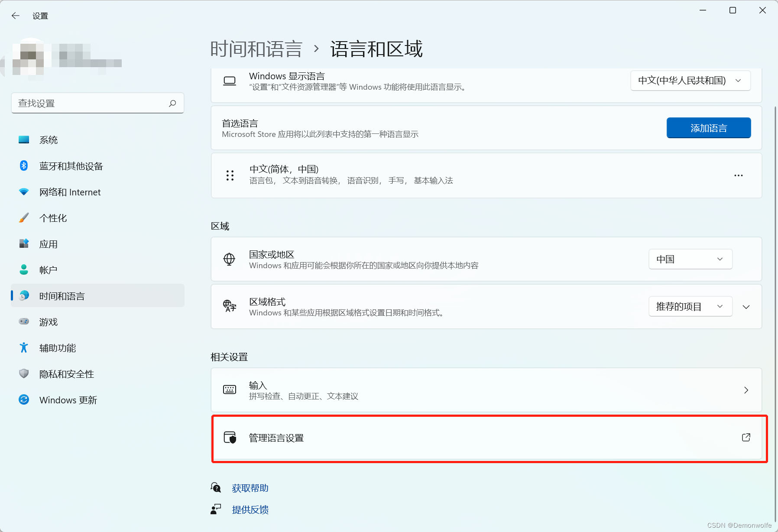Click the help icon beside 获取帮助

coord(216,488)
